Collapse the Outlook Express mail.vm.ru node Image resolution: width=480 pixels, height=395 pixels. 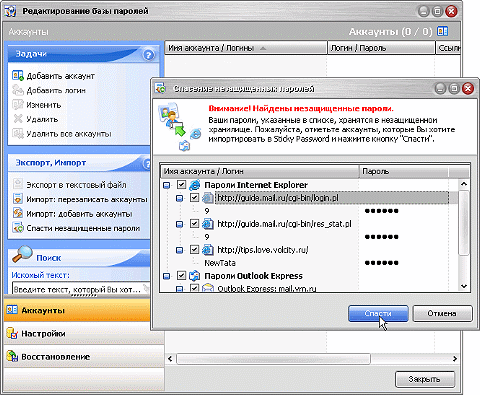(179, 289)
